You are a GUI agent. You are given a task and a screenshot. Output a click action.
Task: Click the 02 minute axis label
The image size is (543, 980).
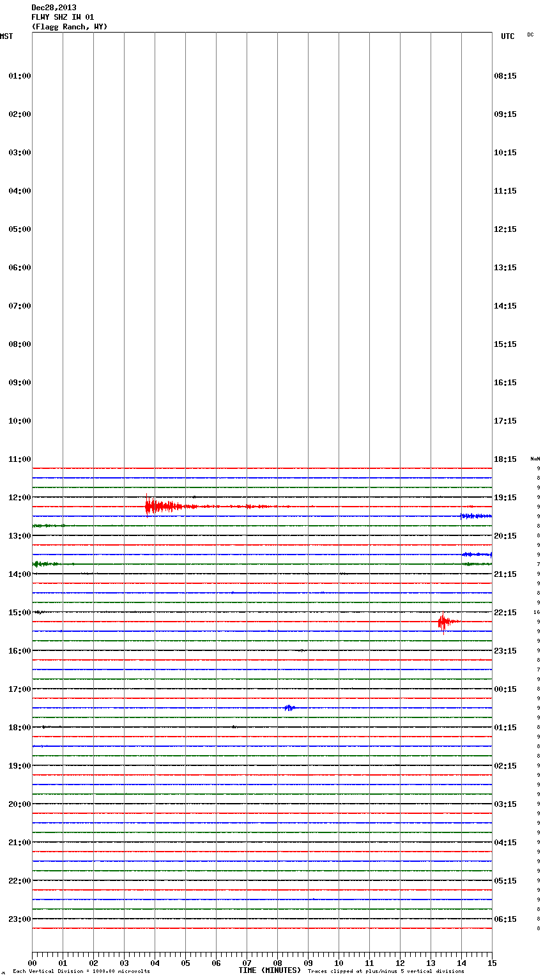pyautogui.click(x=93, y=963)
